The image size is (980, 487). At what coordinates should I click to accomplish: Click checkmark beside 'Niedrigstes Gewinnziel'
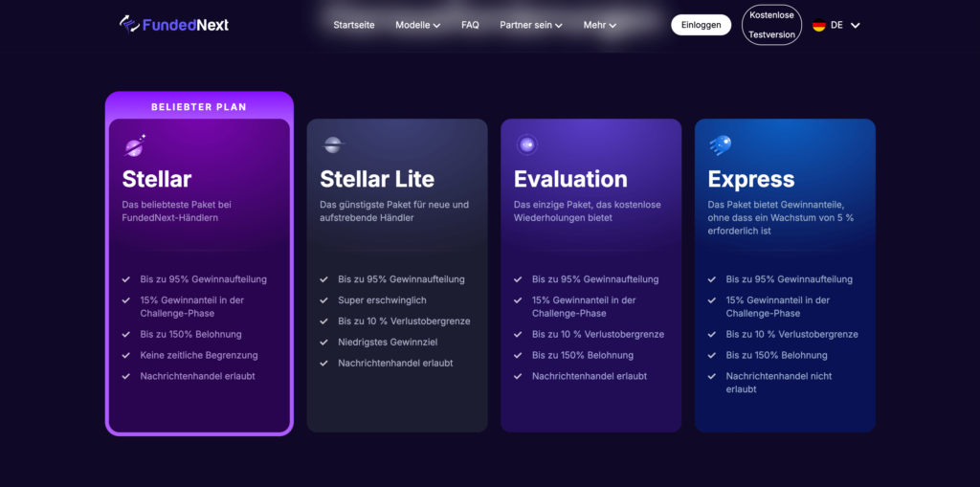pos(324,343)
